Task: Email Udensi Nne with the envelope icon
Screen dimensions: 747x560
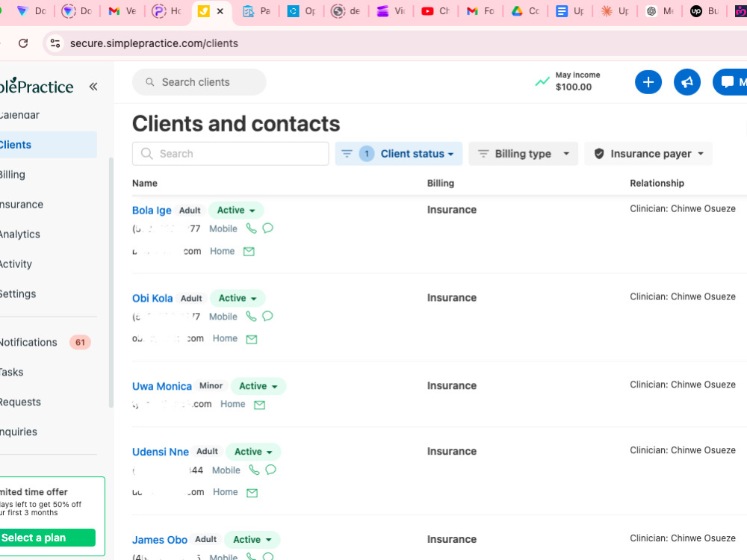Action: [x=252, y=493]
